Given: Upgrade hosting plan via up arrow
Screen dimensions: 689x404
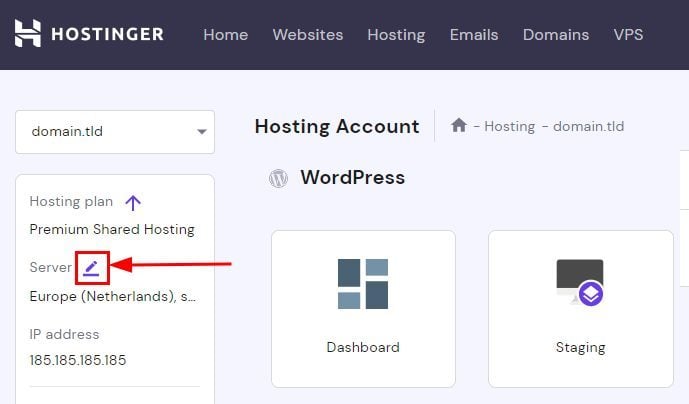Looking at the screenshot, I should (x=133, y=203).
